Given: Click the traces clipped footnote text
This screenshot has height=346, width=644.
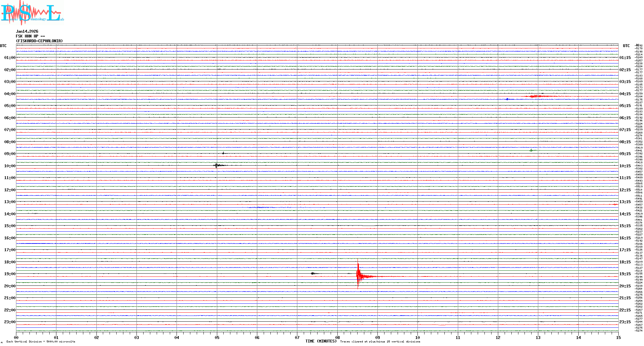Looking at the screenshot, I should 380,342.
